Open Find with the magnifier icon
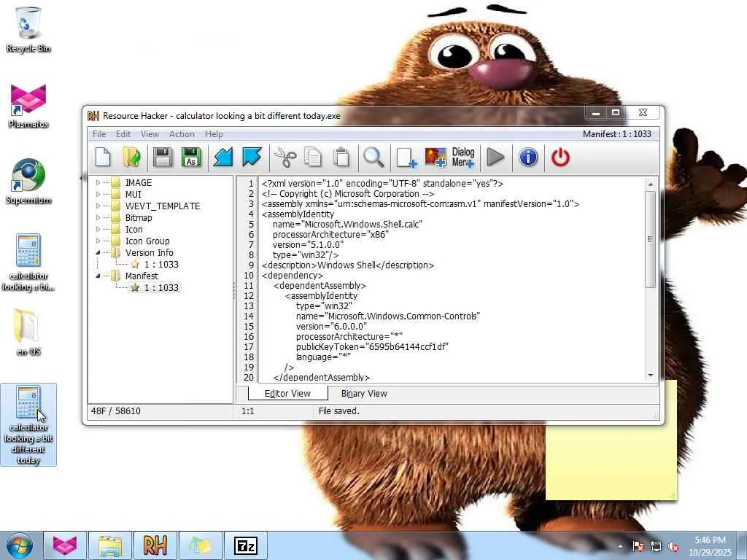The width and height of the screenshot is (747, 560). click(x=373, y=157)
